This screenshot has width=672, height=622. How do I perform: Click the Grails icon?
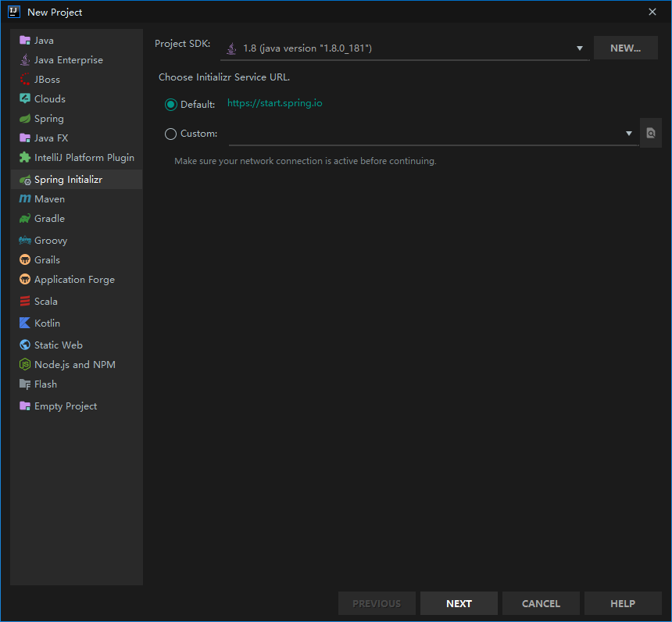click(25, 259)
